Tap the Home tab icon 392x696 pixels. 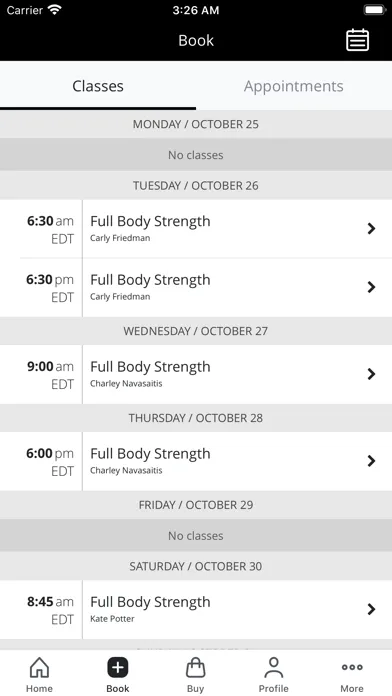coord(39,668)
